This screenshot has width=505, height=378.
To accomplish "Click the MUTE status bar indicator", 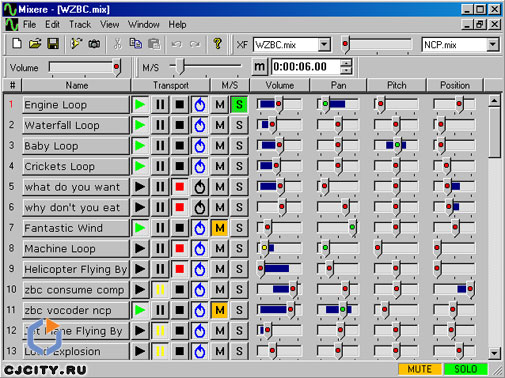I will [x=420, y=369].
